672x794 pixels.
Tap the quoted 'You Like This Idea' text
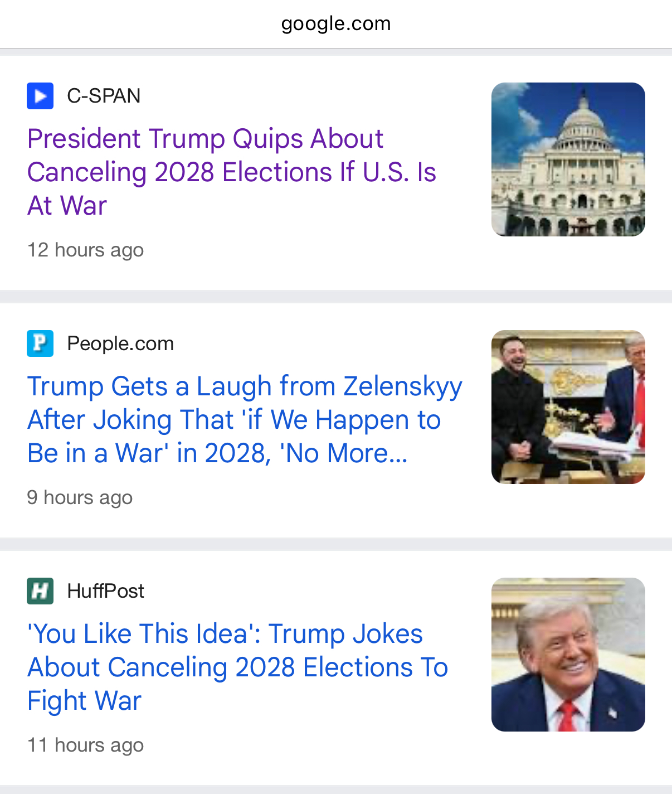coord(144,634)
